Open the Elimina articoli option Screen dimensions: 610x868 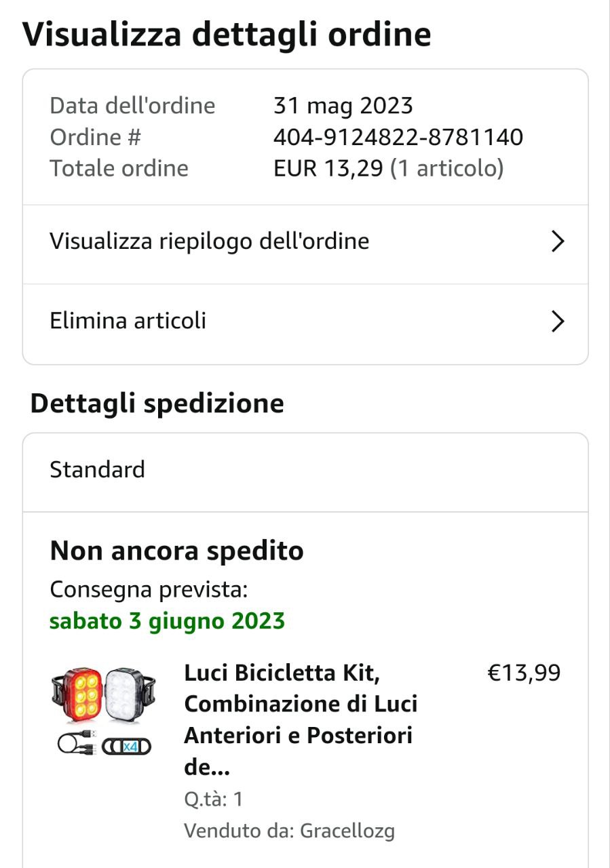point(128,321)
